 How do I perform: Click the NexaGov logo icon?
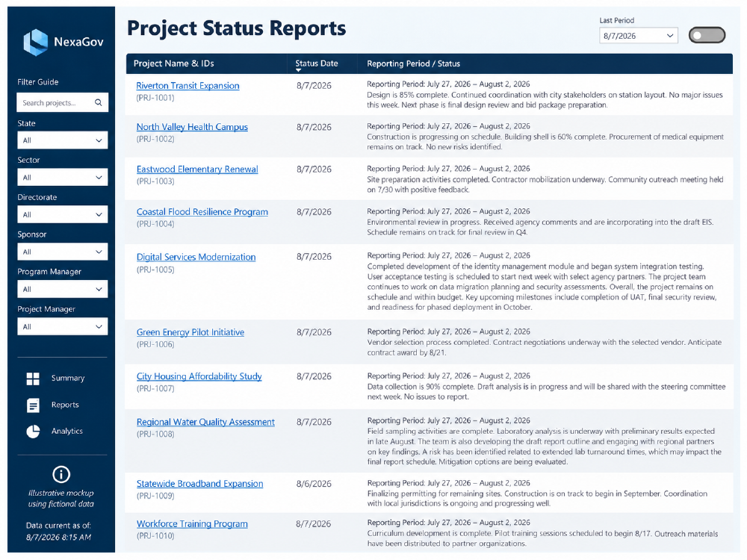pos(36,42)
